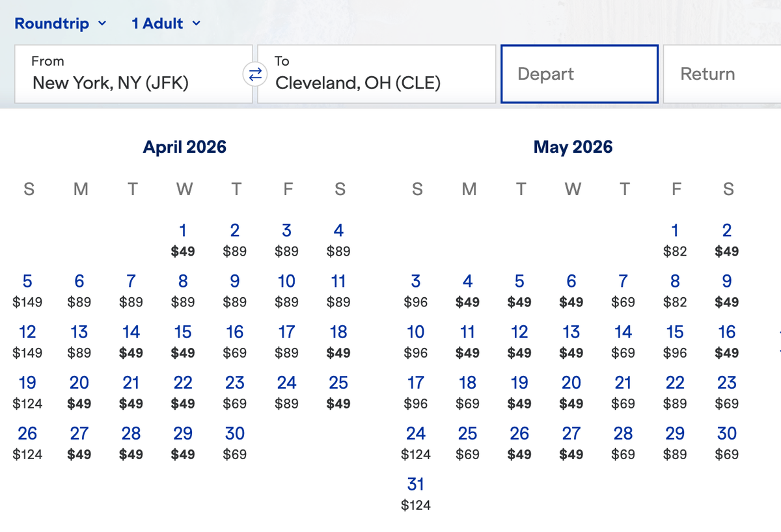Edit the From field showing New York JFK
The image size is (781, 532).
(x=133, y=73)
